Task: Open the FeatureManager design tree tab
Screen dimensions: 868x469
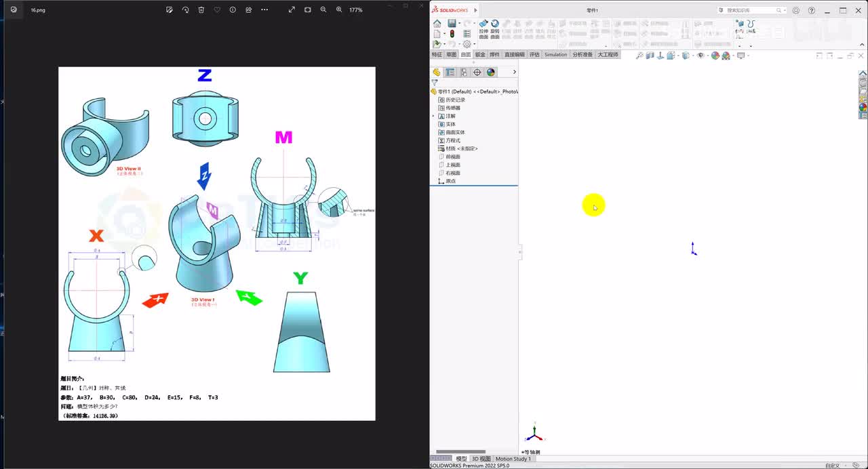Action: click(437, 72)
